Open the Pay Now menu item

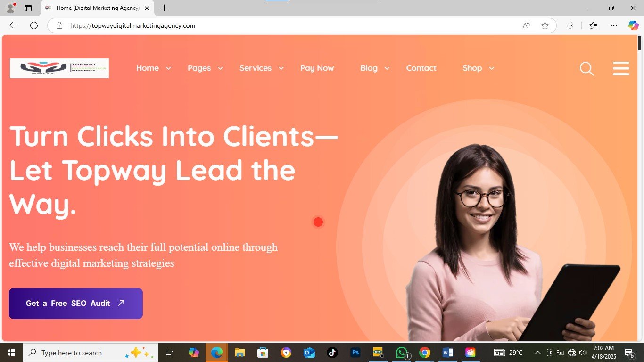(317, 68)
